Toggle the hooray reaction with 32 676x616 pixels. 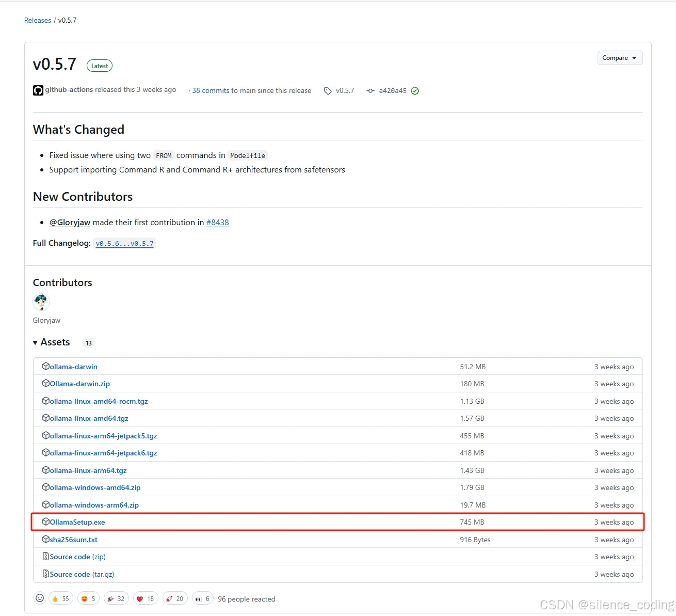point(116,598)
